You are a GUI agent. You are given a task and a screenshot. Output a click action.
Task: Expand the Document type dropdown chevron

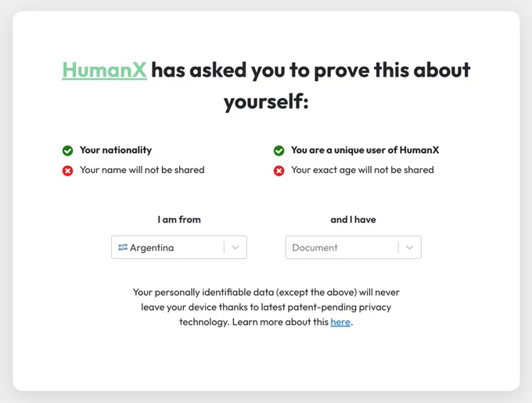coord(409,247)
